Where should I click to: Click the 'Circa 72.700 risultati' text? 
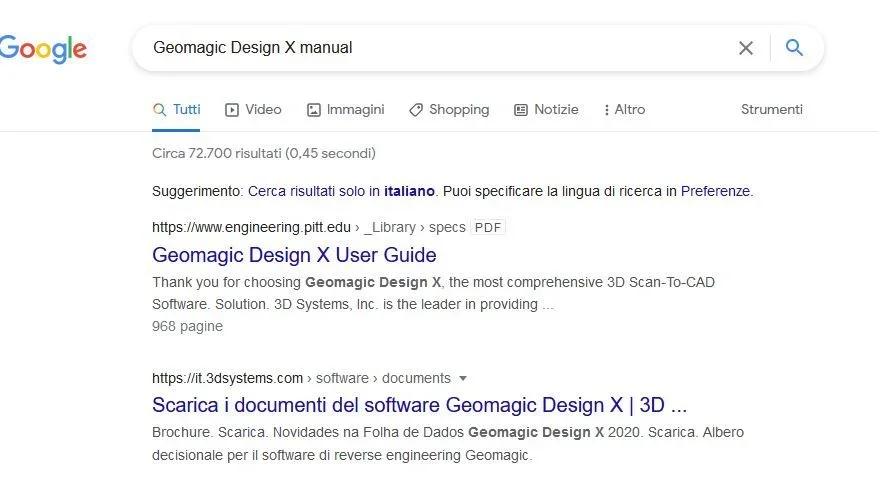pyautogui.click(x=264, y=153)
